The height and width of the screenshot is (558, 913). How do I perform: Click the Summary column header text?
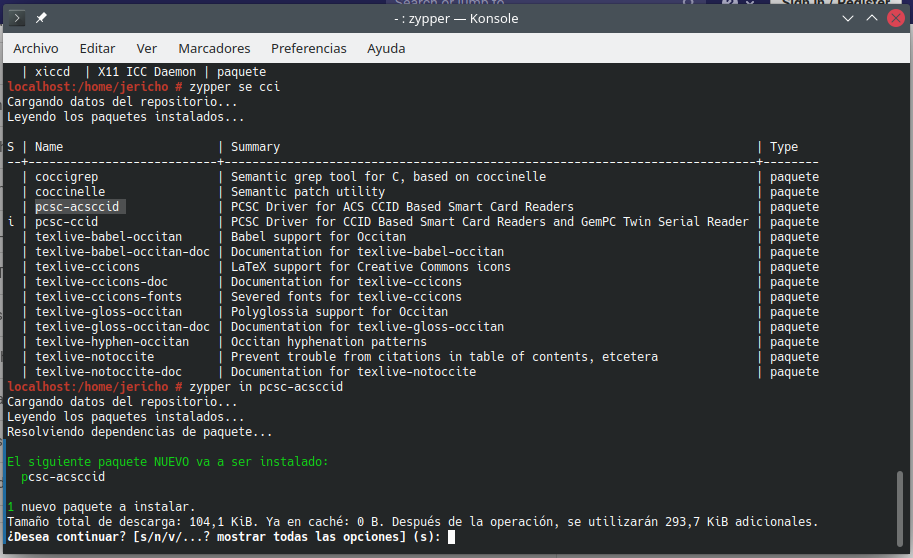point(255,147)
